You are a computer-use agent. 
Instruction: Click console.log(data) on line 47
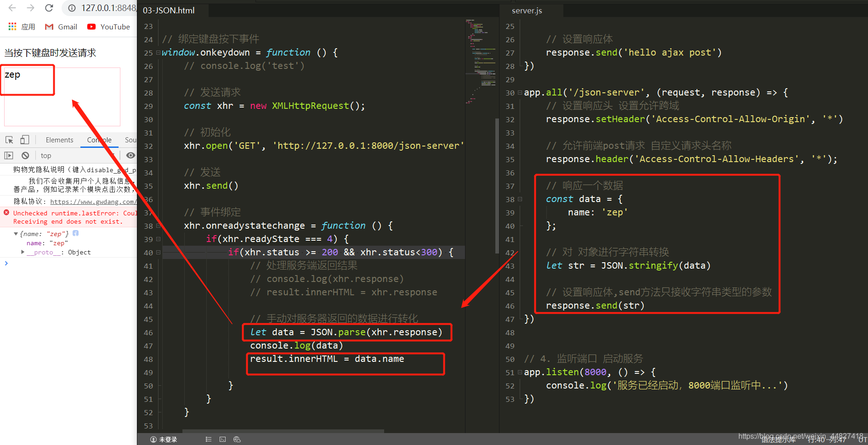coord(296,345)
